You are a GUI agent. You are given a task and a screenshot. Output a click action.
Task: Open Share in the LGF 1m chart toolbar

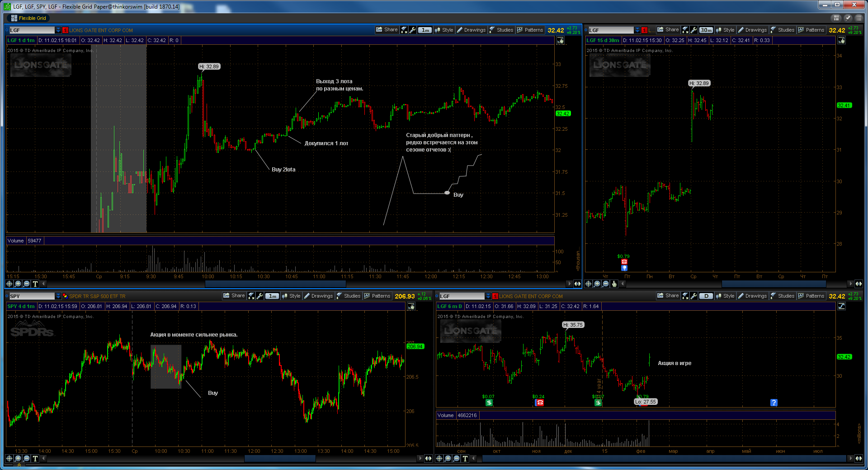pyautogui.click(x=387, y=30)
